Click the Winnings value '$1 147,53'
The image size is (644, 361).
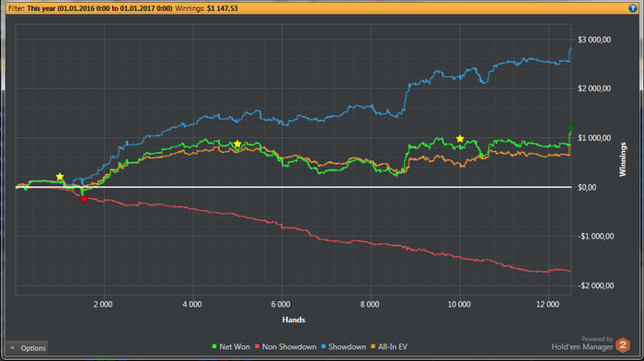[223, 8]
